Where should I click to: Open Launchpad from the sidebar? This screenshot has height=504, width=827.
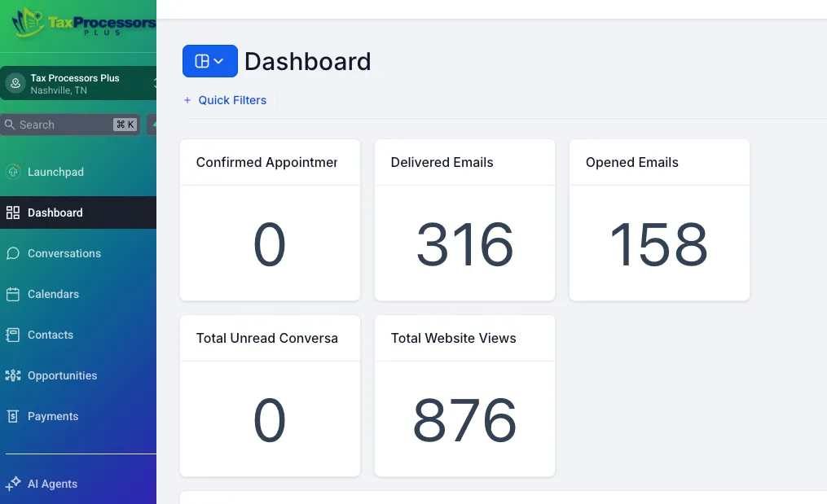pos(78,172)
